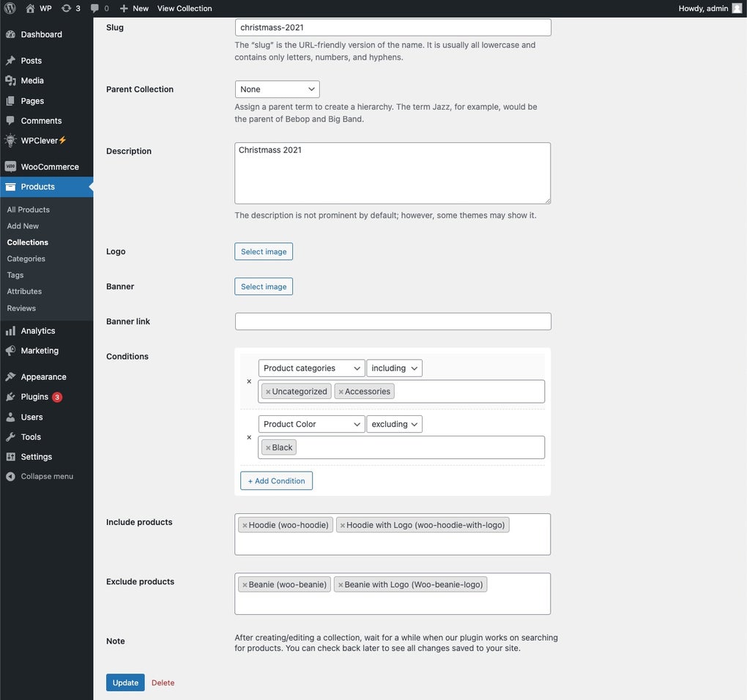Click the Update button
This screenshot has height=700, width=747.
(125, 682)
